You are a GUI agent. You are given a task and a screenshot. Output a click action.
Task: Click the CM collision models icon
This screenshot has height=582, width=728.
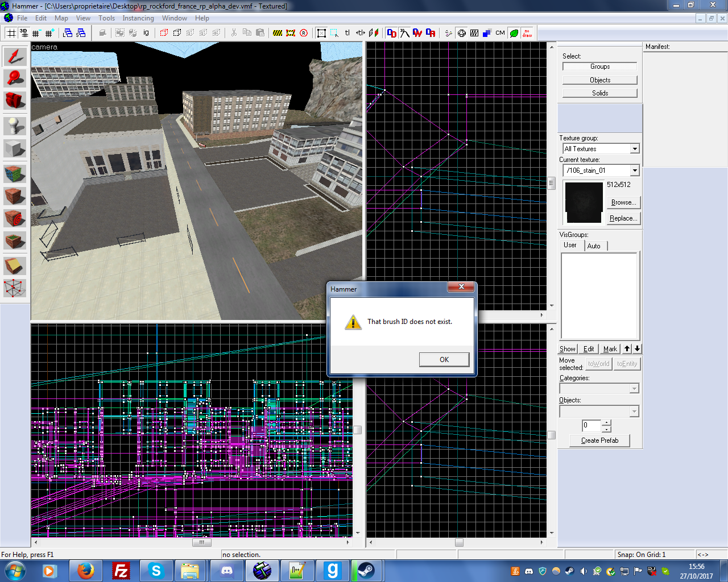500,33
